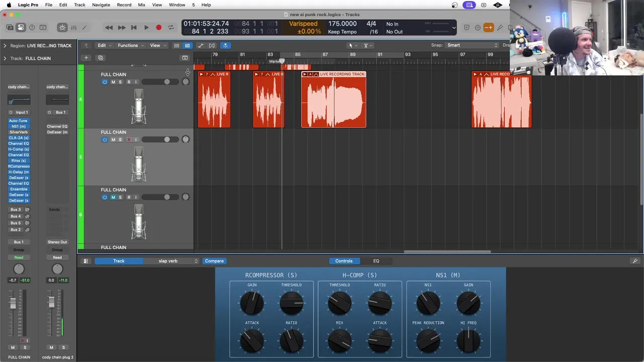
Task: Click orange Varispeed minus-plus button
Action: [489, 28]
